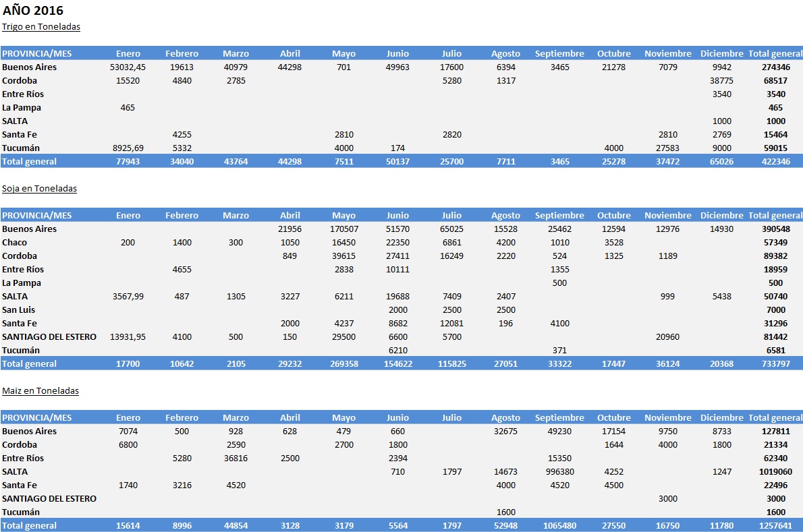
Task: Select the 'Soja en Toneladas' heading
Action: pyautogui.click(x=39, y=188)
